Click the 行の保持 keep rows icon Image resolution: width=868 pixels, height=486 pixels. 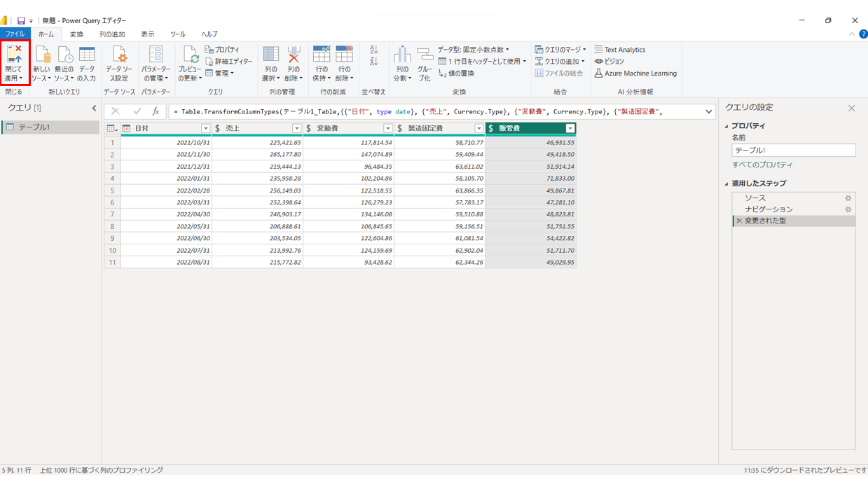[x=322, y=55]
